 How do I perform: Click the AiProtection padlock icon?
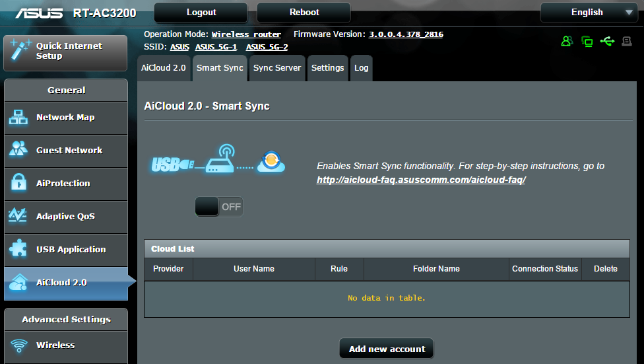18,182
